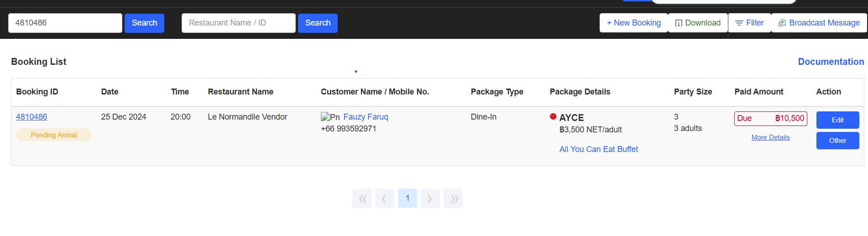The height and width of the screenshot is (236, 868).
Task: Create a New Booking
Action: 633,23
